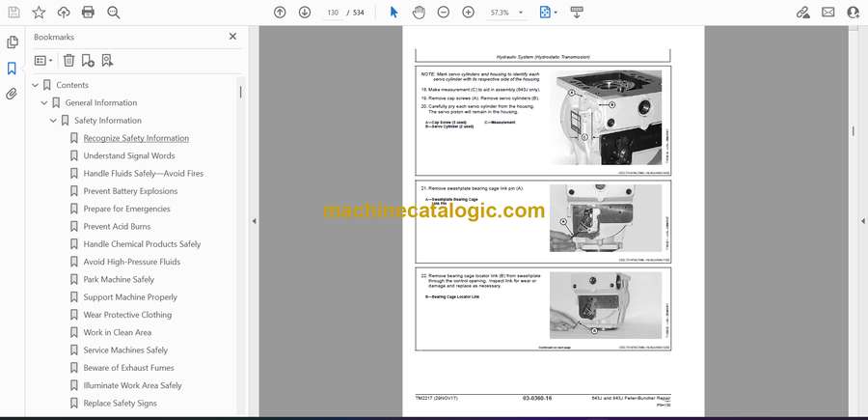Open Prevent Battery Explosions bookmark

tap(130, 191)
